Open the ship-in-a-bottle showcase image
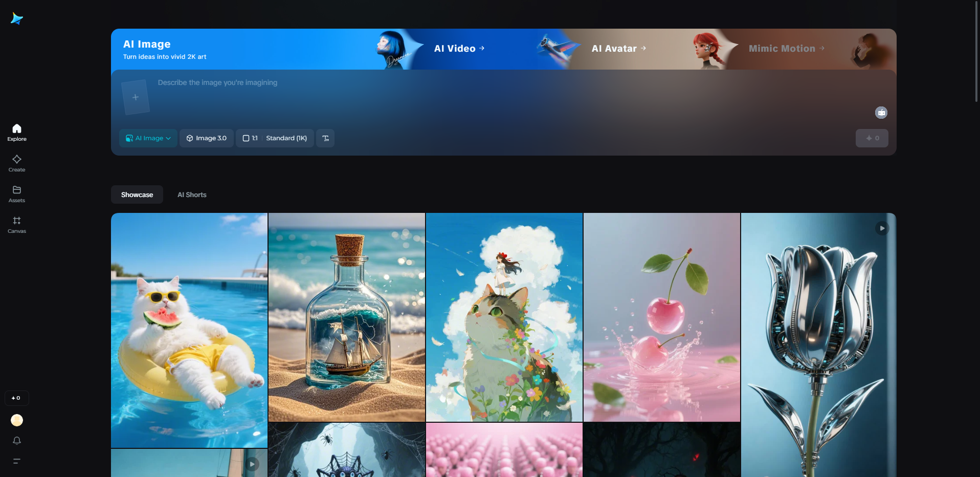980x477 pixels. 346,317
